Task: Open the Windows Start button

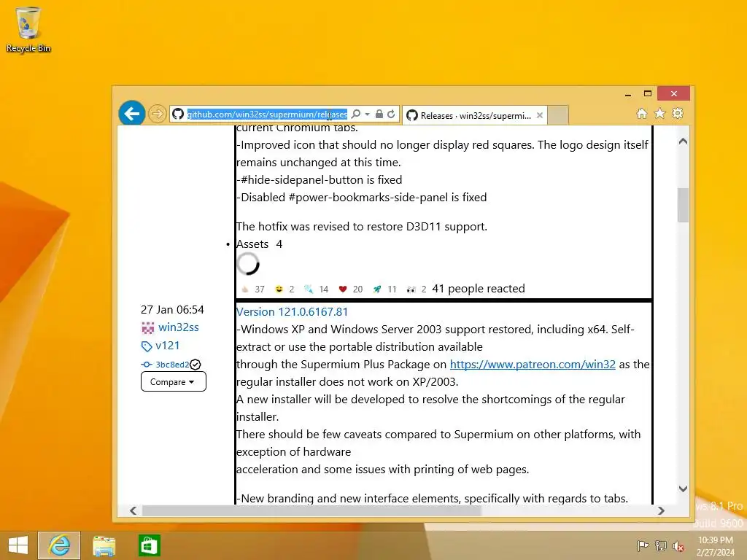Action: click(x=18, y=545)
